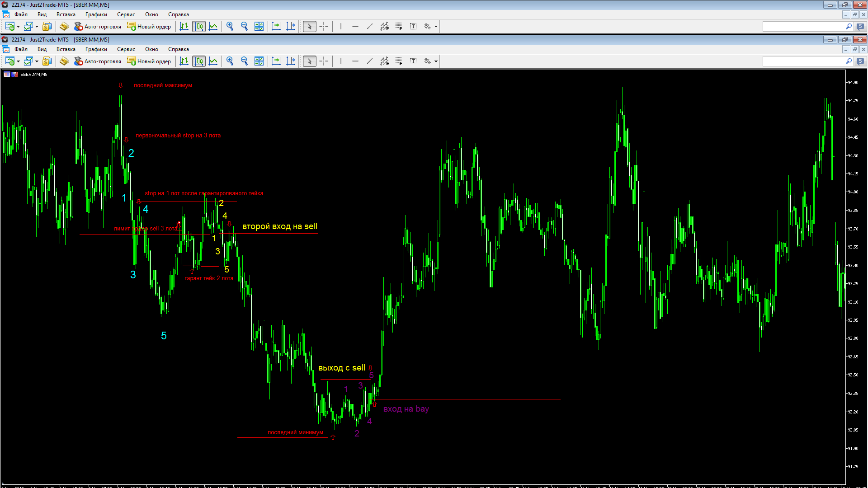
Task: Pick the trendline tool, front window
Action: [x=370, y=61]
